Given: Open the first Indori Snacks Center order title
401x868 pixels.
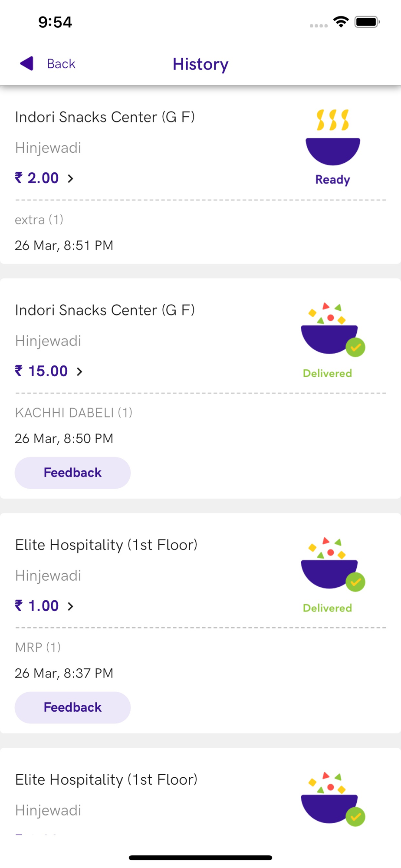Looking at the screenshot, I should (105, 117).
